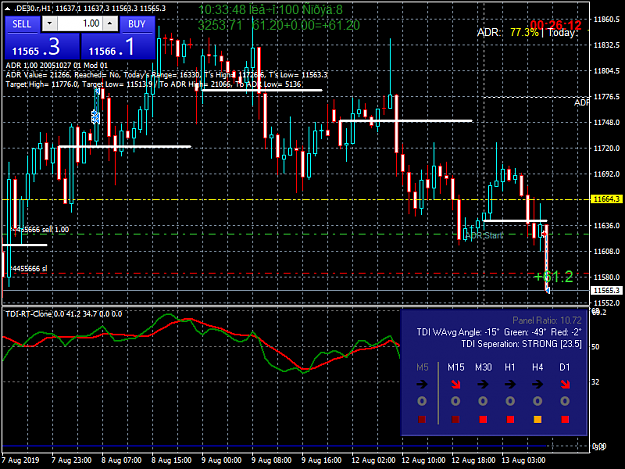The height and width of the screenshot is (469, 625).
Task: Click the D1 red down-arrow icon
Action: (565, 384)
